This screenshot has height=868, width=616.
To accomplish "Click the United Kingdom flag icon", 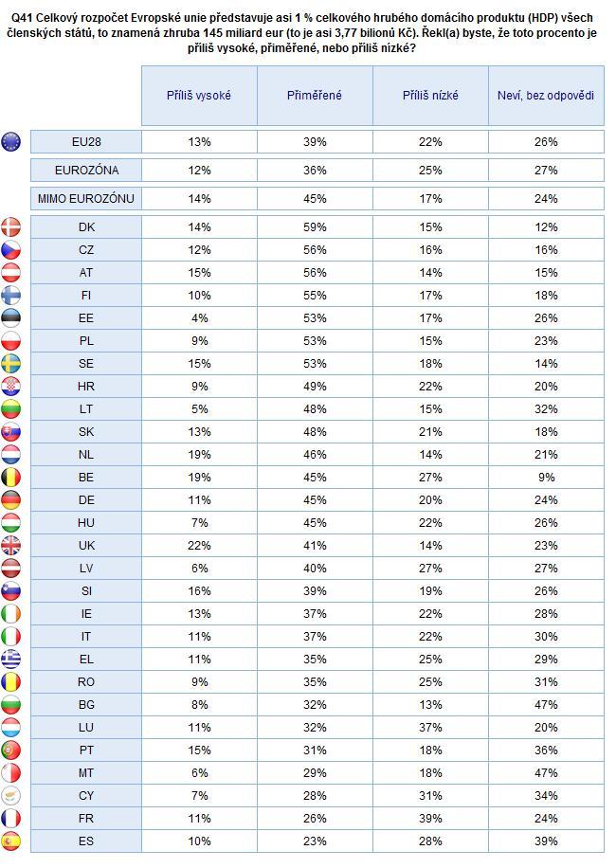I will [10, 545].
